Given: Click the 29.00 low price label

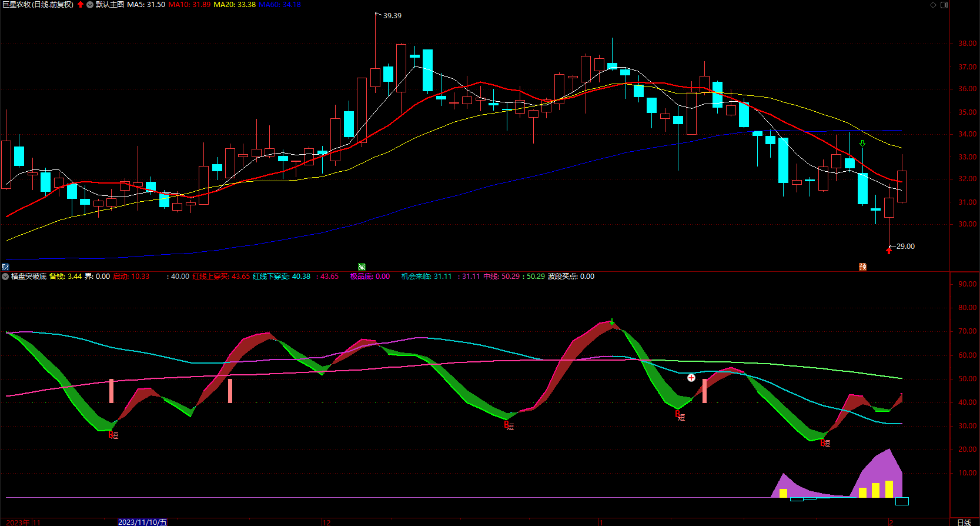Looking at the screenshot, I should [x=905, y=247].
